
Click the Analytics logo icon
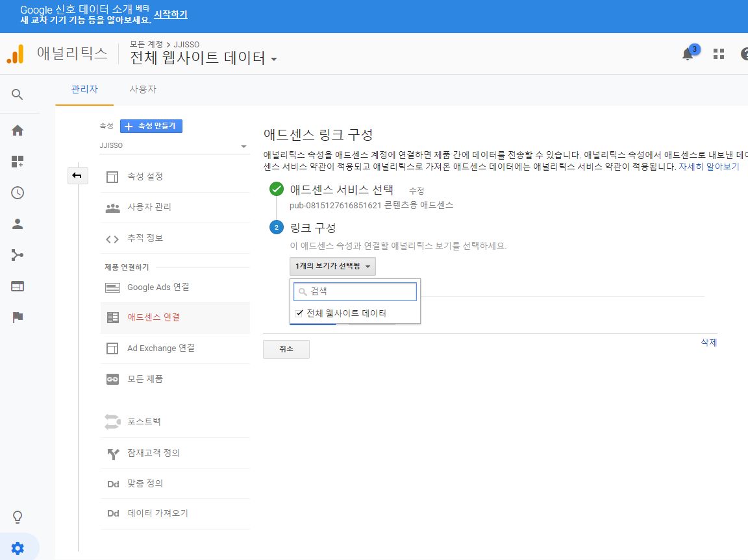[x=16, y=53]
